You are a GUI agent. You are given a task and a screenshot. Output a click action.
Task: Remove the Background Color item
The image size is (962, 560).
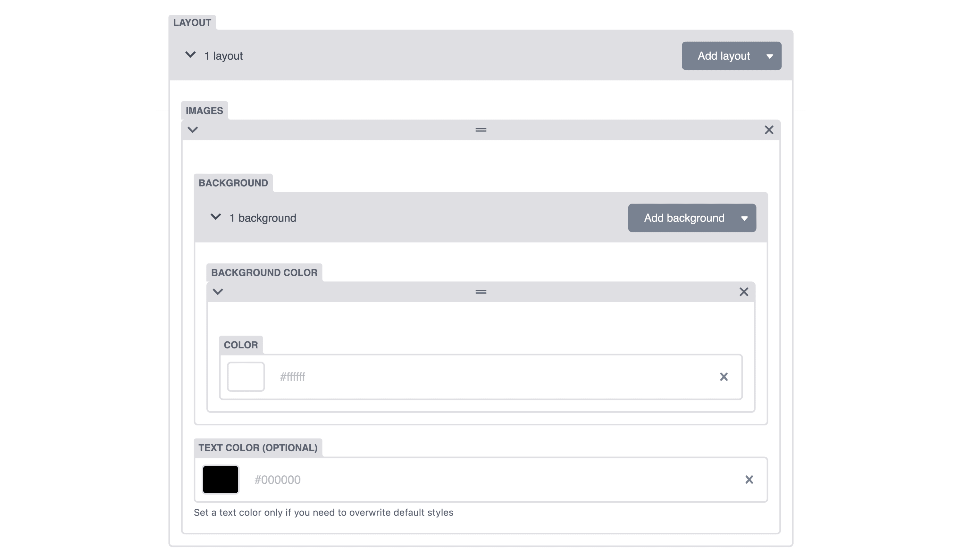744,292
